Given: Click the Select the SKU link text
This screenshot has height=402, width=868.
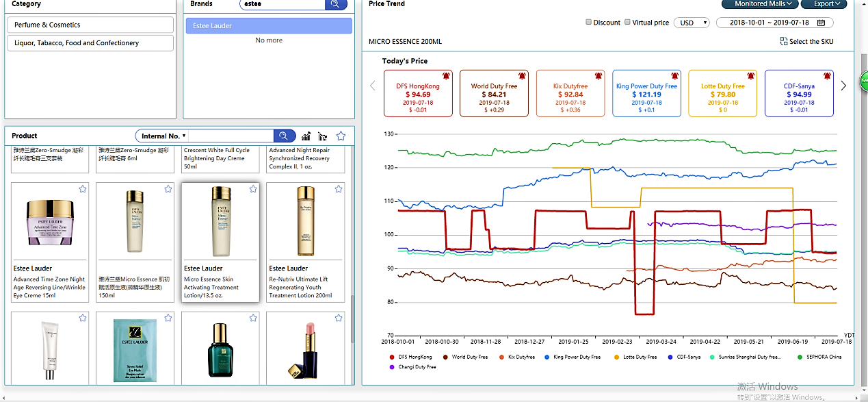Looking at the screenshot, I should click(811, 42).
